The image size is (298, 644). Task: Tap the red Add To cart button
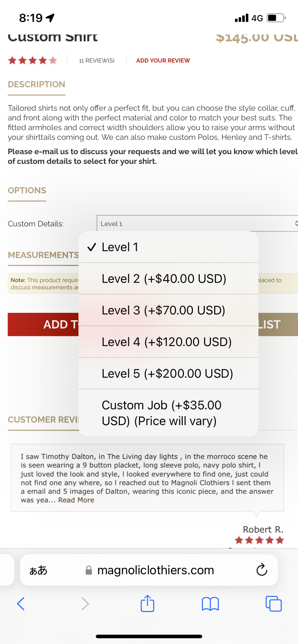[43, 325]
